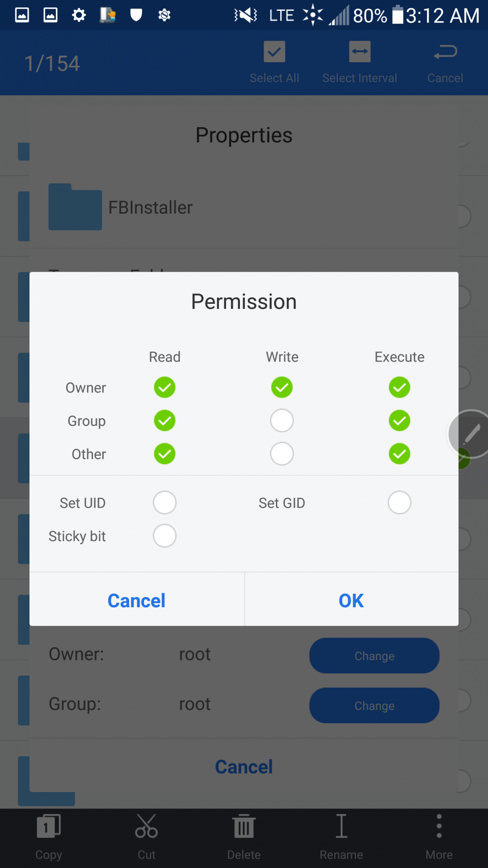488x868 pixels.
Task: Click Change button next to Owner root
Action: (x=374, y=656)
